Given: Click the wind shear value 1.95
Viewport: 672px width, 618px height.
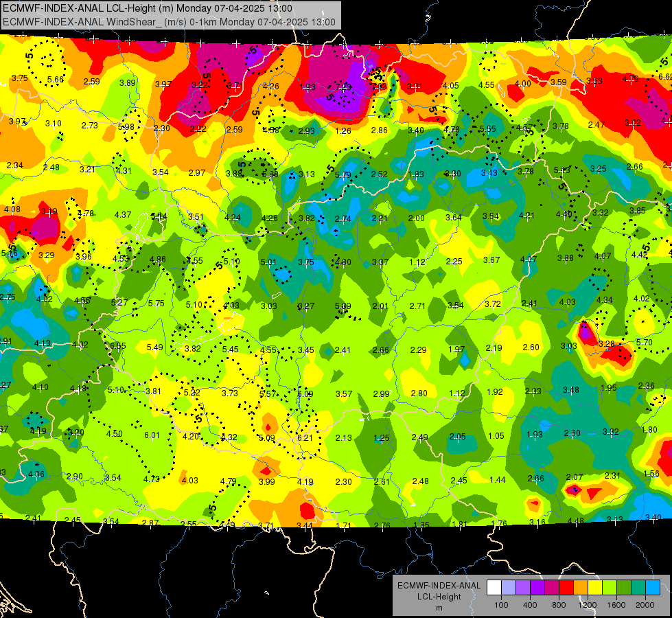Looking at the screenshot, I should 609,388.
